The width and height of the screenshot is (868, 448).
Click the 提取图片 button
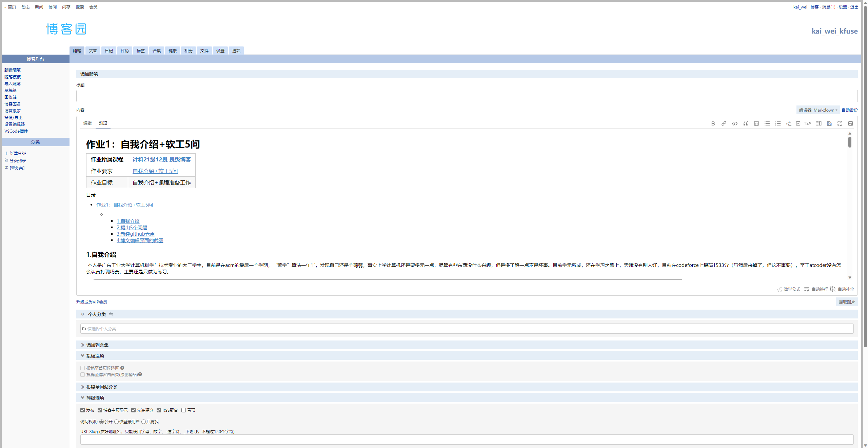click(x=847, y=302)
